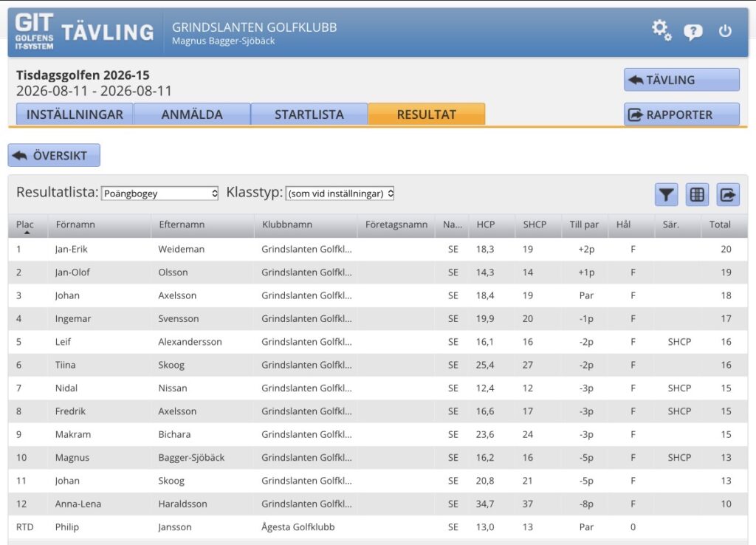Open the column grid table icon
This screenshot has height=545, width=756.
pyautogui.click(x=697, y=195)
